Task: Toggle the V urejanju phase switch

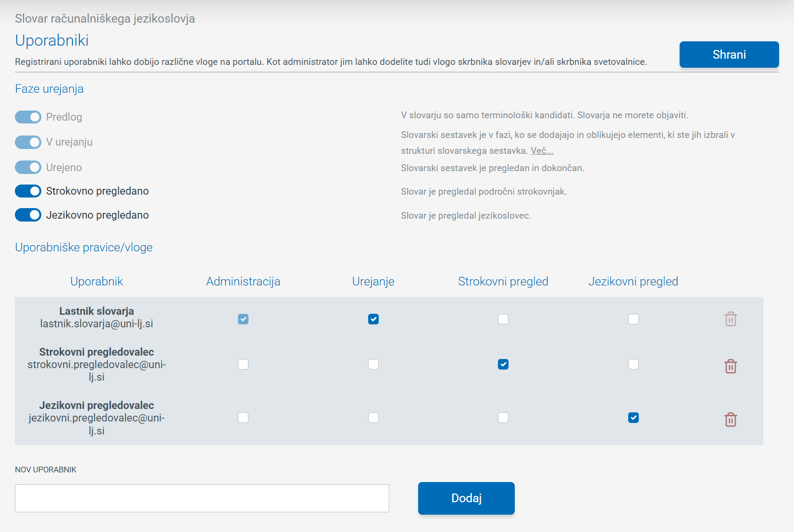Action: 28,142
